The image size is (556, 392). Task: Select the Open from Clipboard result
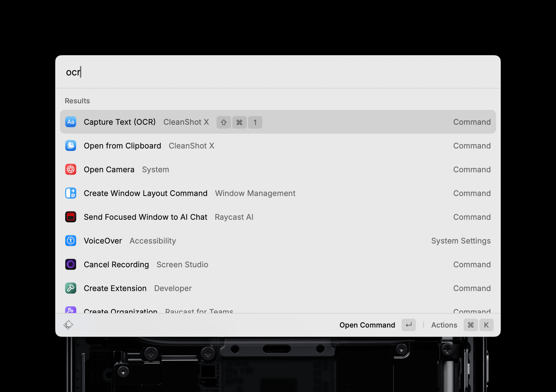(x=278, y=146)
